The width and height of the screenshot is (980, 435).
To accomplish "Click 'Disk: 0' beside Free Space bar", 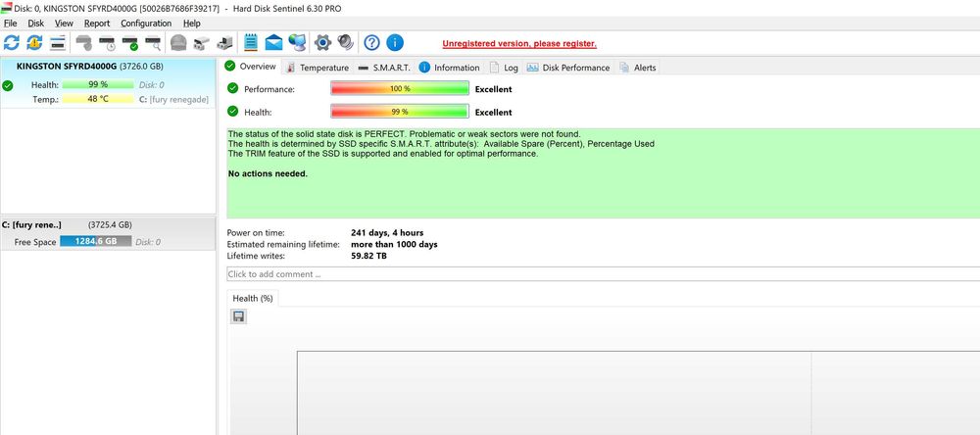I will pyautogui.click(x=149, y=242).
